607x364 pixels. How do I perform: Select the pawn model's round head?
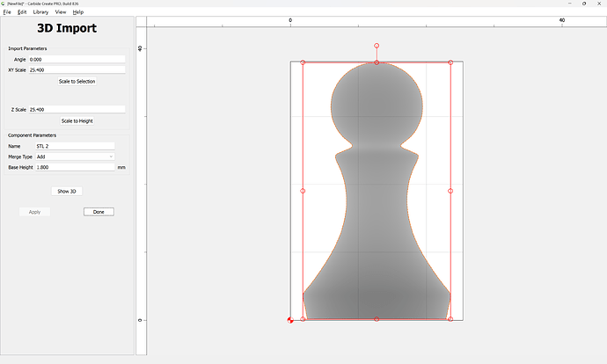377,101
